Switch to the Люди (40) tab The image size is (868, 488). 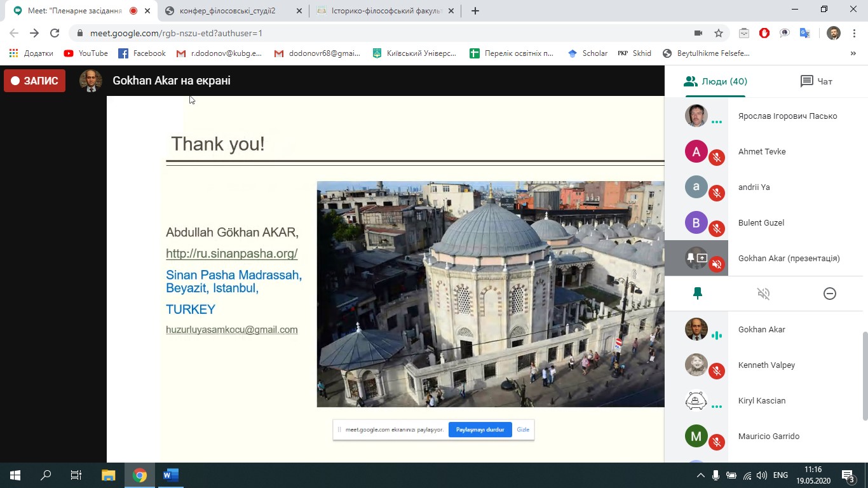click(x=715, y=81)
